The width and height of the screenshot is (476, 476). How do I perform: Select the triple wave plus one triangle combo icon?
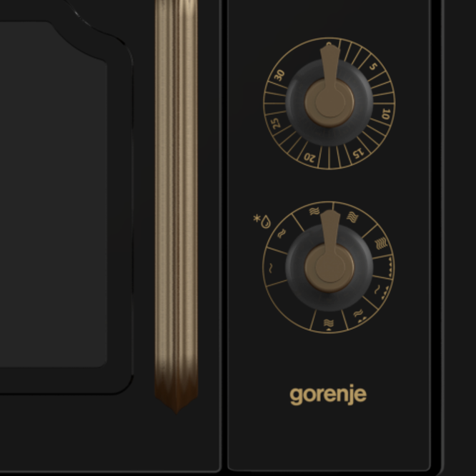329,324
